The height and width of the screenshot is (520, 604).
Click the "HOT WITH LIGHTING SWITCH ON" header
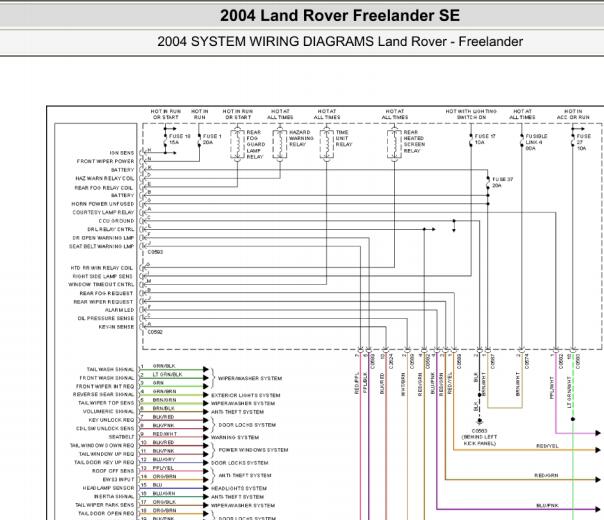click(471, 114)
